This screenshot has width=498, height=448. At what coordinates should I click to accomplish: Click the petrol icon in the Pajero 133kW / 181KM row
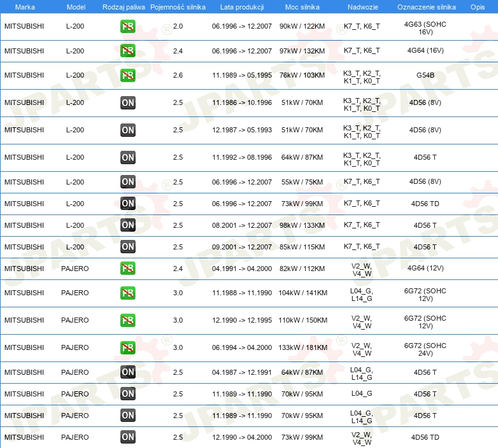(x=127, y=347)
